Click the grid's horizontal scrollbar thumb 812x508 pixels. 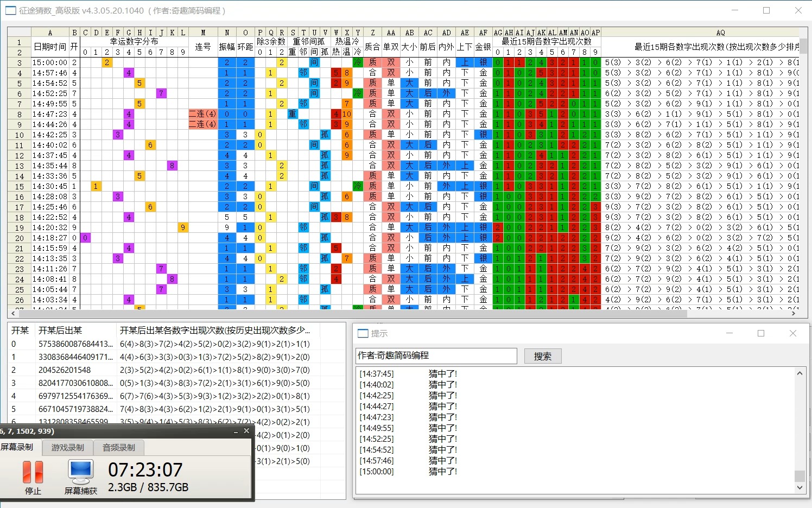pyautogui.click(x=353, y=313)
